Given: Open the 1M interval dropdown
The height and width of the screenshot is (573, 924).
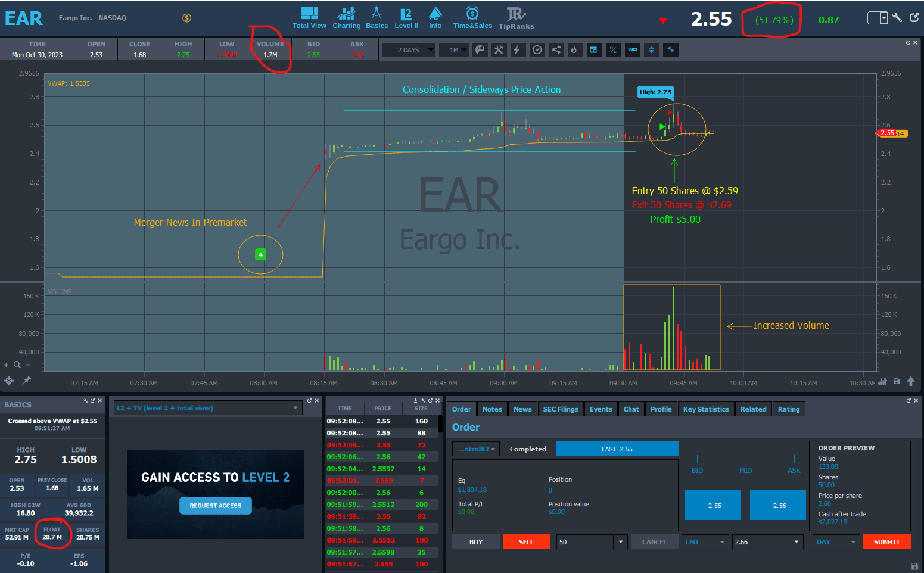Looking at the screenshot, I should click(x=454, y=50).
